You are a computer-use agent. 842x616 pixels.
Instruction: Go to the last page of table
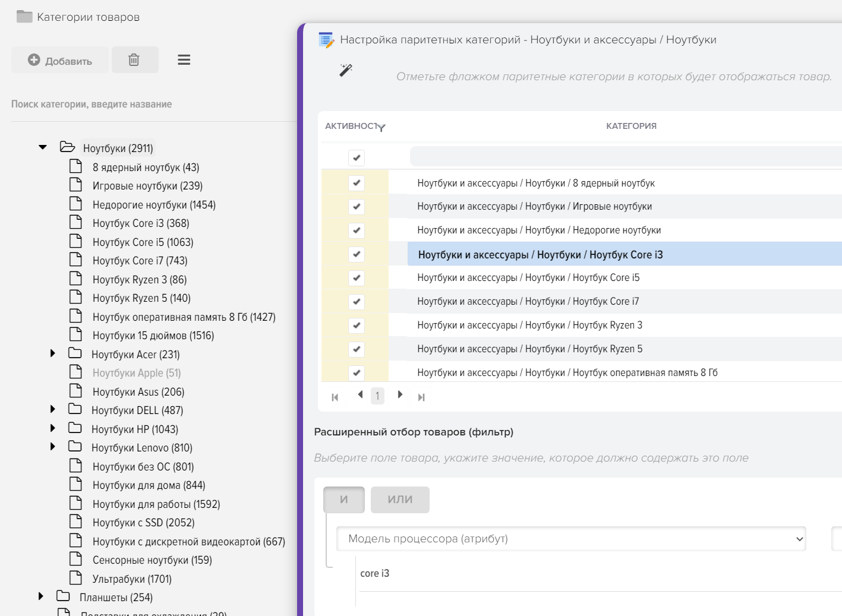tap(421, 397)
